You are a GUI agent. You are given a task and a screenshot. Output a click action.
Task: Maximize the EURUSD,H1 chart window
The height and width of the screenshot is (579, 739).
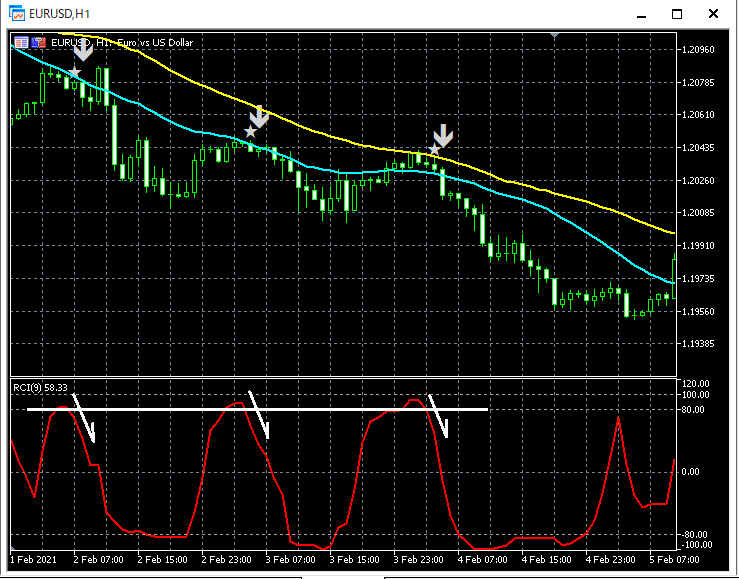(677, 14)
